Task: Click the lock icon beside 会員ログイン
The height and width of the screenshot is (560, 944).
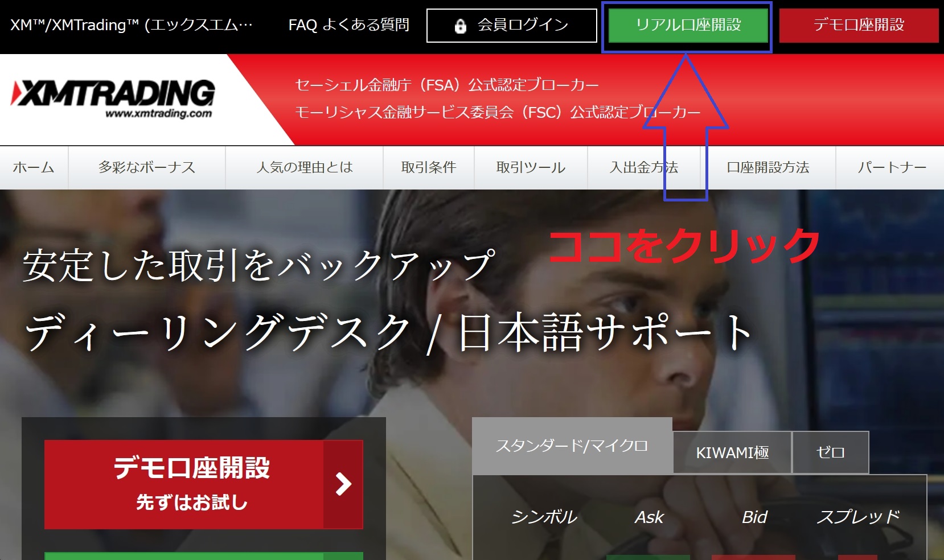Action: pos(461,26)
